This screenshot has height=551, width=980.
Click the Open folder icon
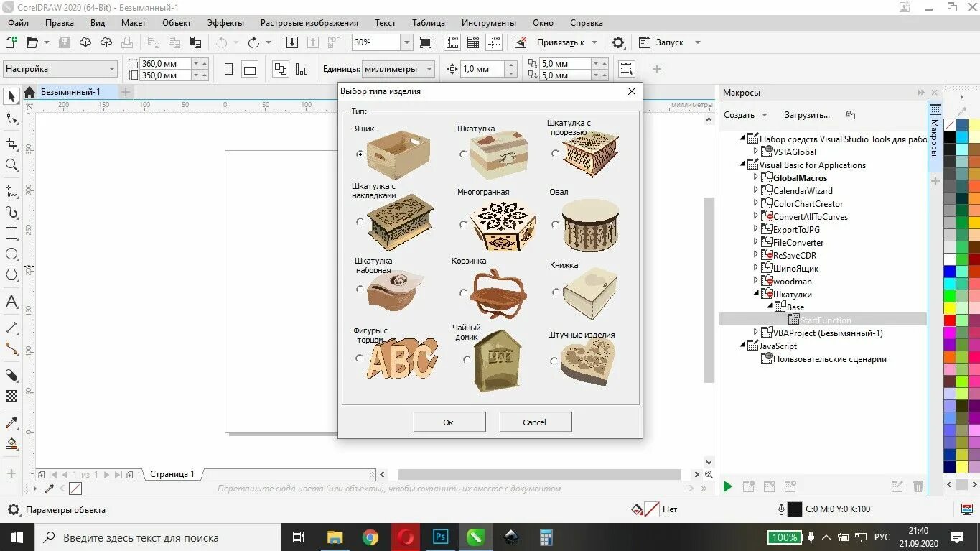[x=32, y=42]
